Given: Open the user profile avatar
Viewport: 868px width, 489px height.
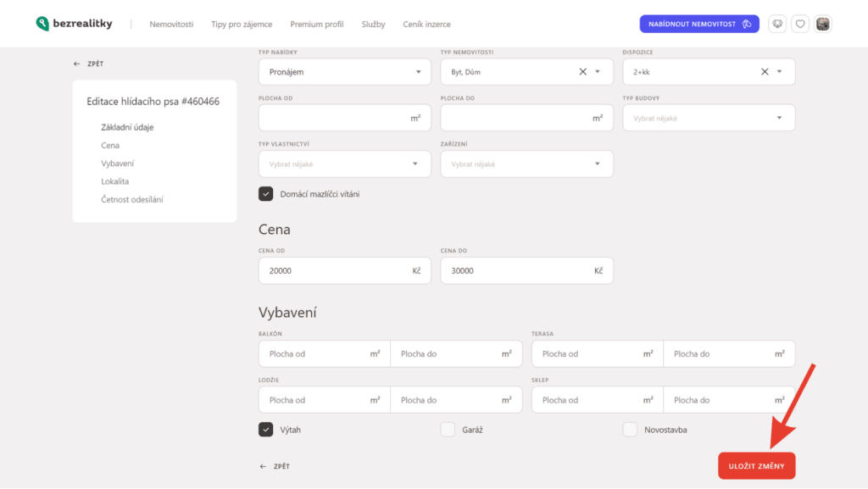Looking at the screenshot, I should 823,25.
